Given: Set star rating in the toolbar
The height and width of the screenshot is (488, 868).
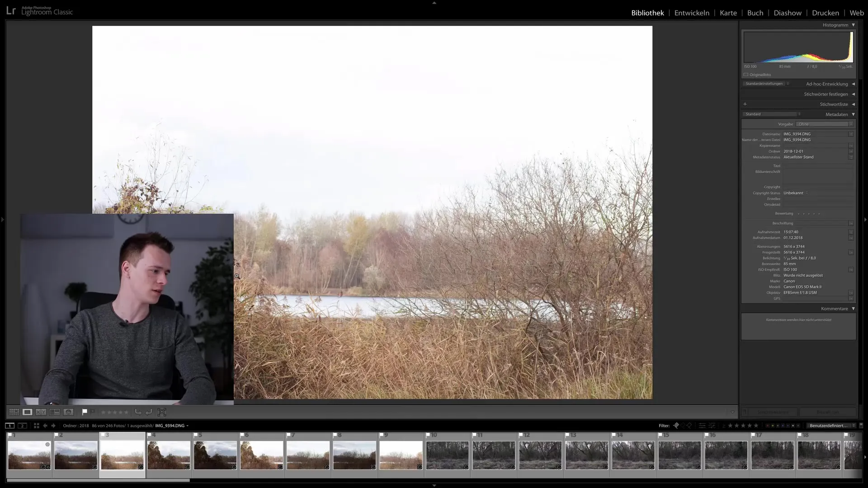Looking at the screenshot, I should tap(114, 412).
